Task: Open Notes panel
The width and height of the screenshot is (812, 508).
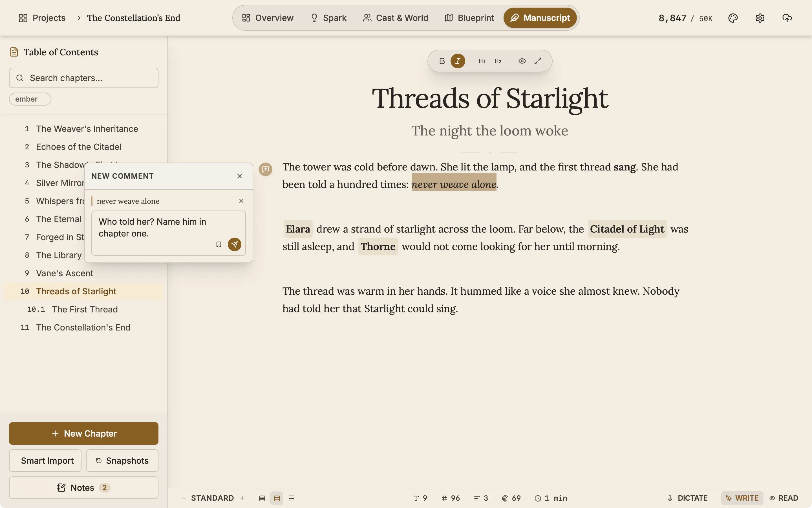Action: pos(83,487)
